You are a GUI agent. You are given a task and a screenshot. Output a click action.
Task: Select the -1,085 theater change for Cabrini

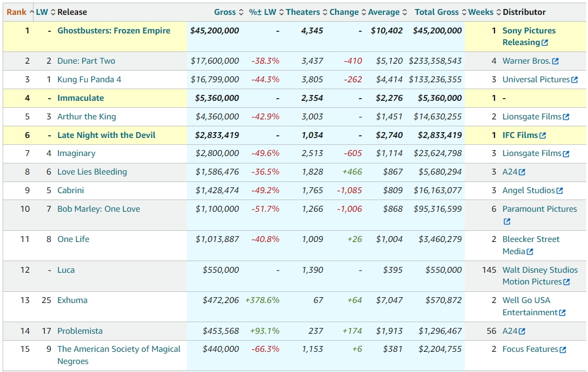(350, 191)
